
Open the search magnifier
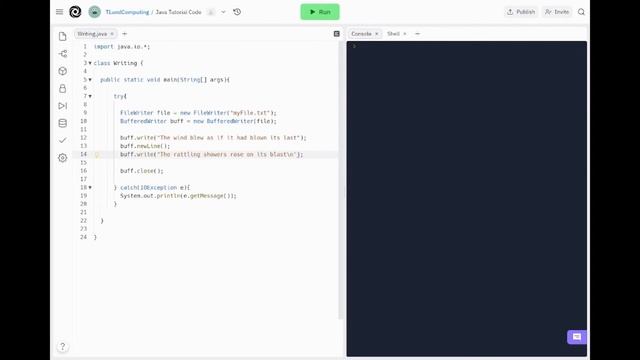pos(581,12)
